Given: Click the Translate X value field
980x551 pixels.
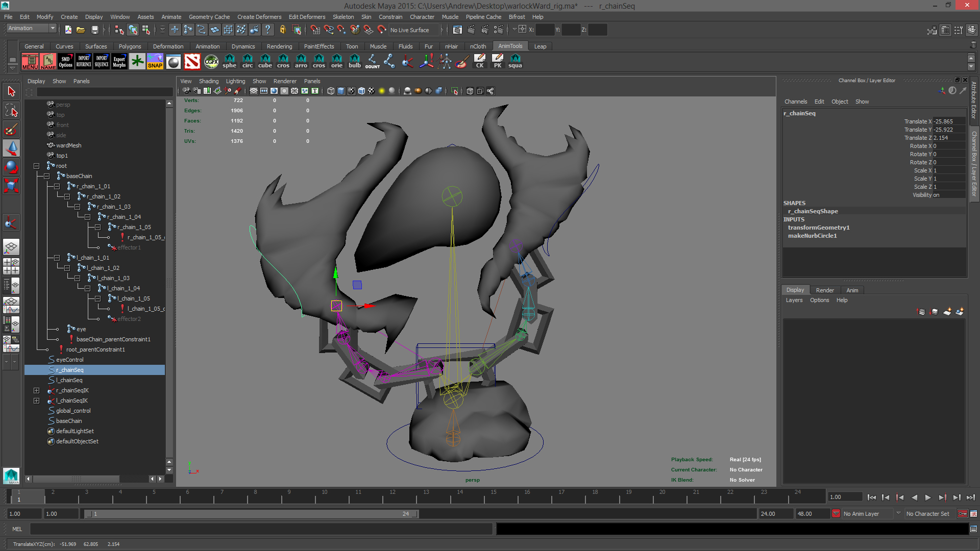Looking at the screenshot, I should click(x=948, y=121).
